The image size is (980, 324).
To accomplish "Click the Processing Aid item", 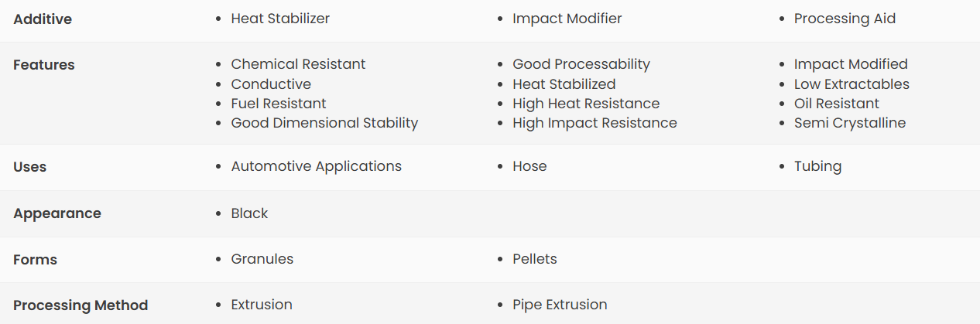I will tap(845, 19).
